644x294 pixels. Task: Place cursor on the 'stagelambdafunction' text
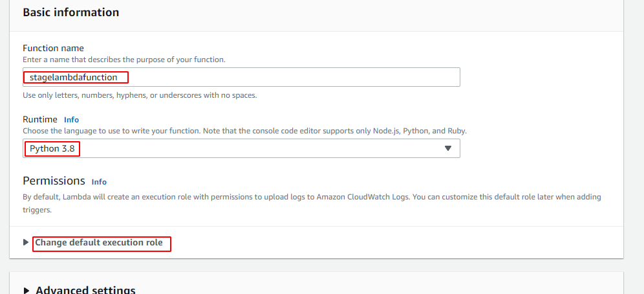(x=74, y=77)
